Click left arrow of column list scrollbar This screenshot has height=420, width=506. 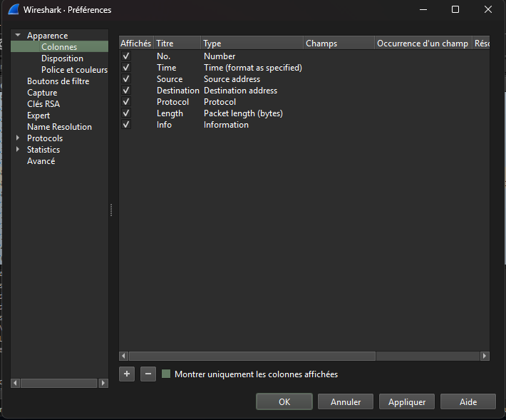pyautogui.click(x=123, y=356)
